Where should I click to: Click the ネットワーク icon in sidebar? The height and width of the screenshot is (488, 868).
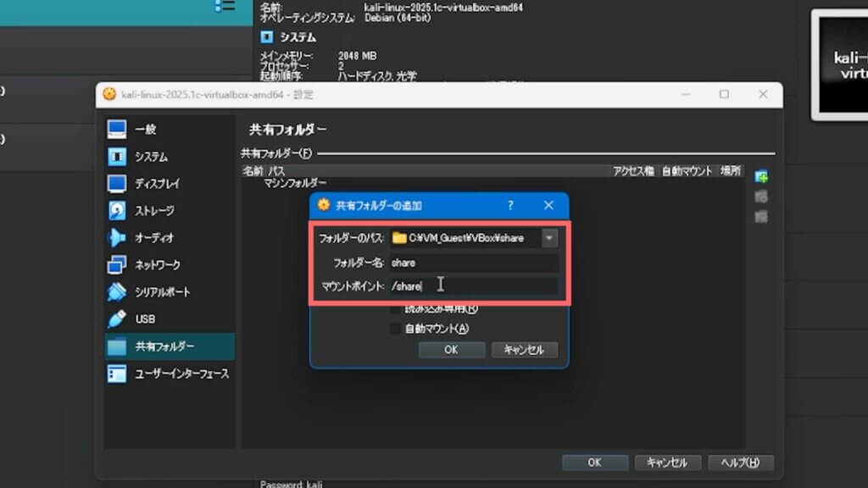117,265
